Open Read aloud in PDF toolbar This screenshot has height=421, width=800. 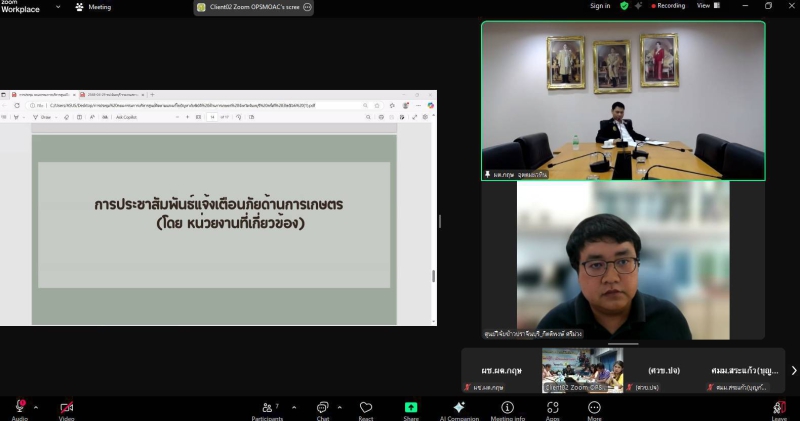[x=92, y=117]
